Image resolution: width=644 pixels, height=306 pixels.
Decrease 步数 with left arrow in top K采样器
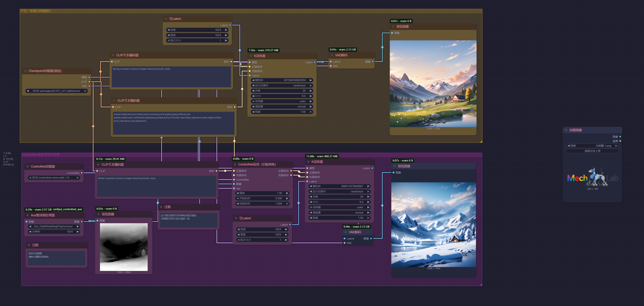(253, 91)
